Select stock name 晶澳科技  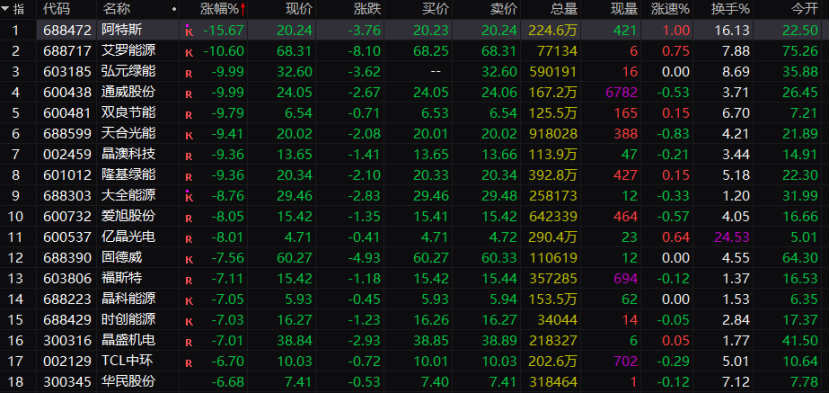[129, 154]
